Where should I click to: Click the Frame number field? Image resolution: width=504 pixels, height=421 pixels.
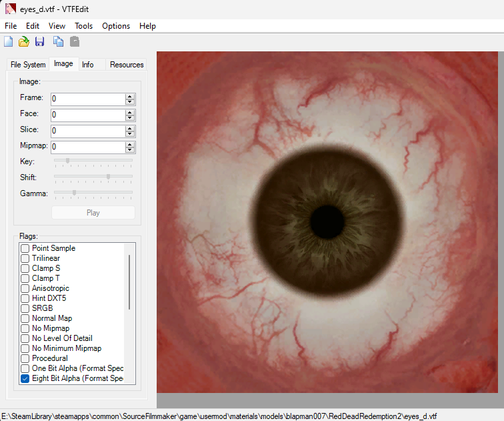pyautogui.click(x=88, y=99)
